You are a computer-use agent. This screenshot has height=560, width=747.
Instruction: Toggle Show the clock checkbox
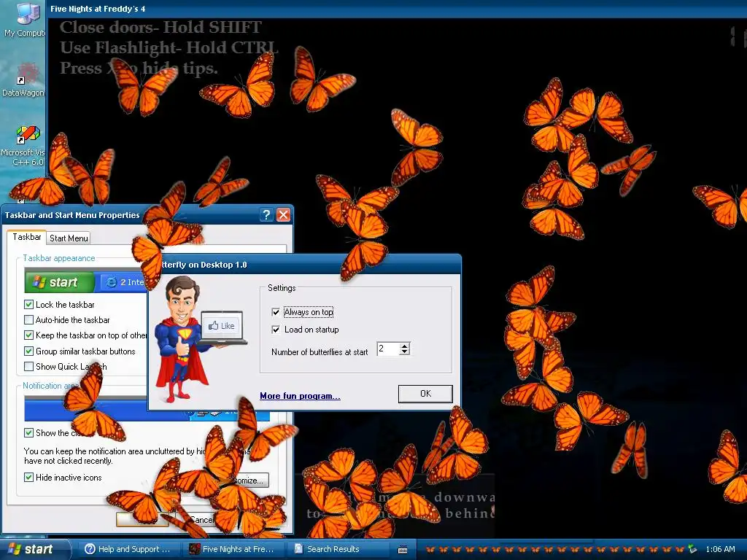click(x=28, y=432)
